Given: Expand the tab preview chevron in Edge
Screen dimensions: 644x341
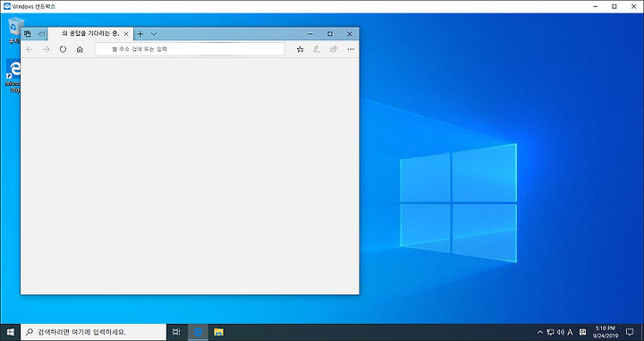Looking at the screenshot, I should [154, 34].
